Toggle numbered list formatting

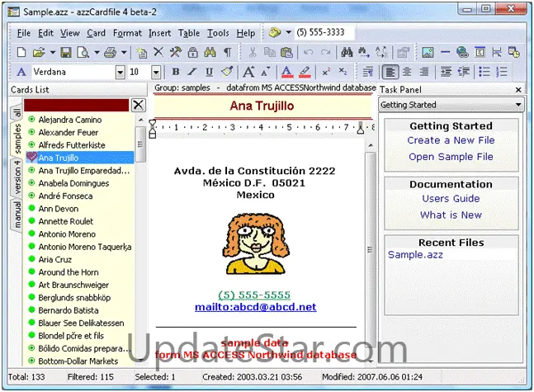point(502,72)
